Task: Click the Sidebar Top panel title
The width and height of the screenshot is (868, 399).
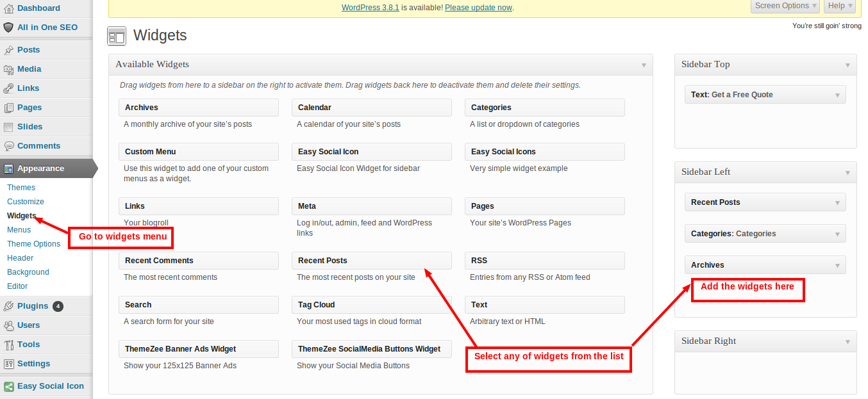Action: click(x=705, y=65)
